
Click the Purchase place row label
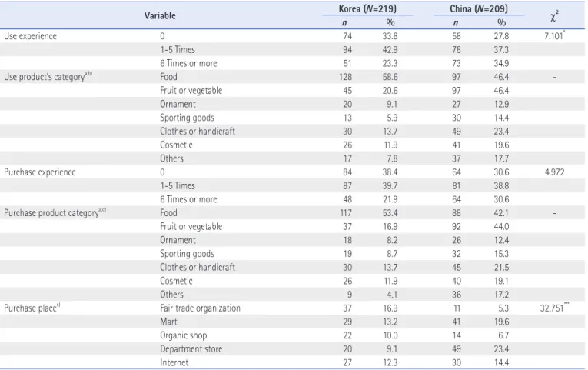coord(32,308)
